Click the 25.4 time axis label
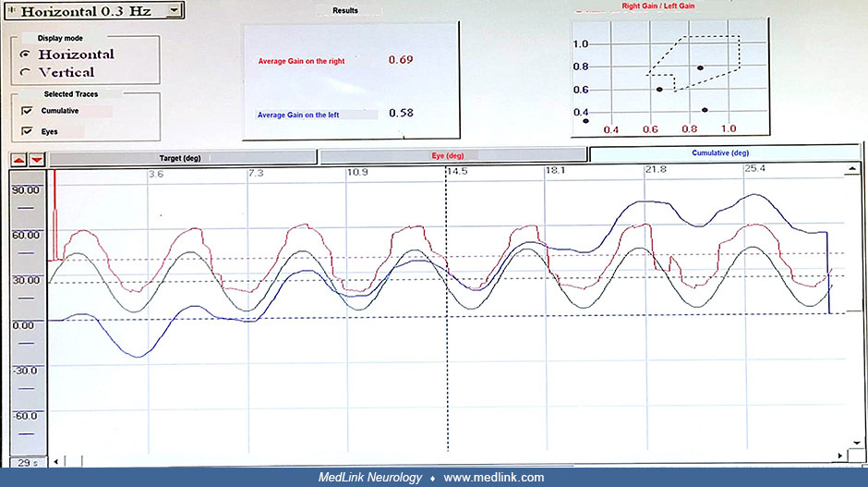 coord(755,168)
